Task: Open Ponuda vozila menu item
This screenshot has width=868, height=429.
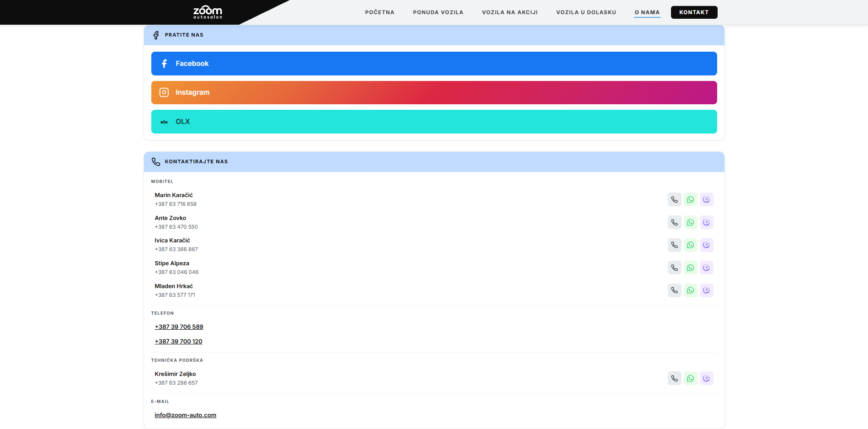Action: click(438, 12)
